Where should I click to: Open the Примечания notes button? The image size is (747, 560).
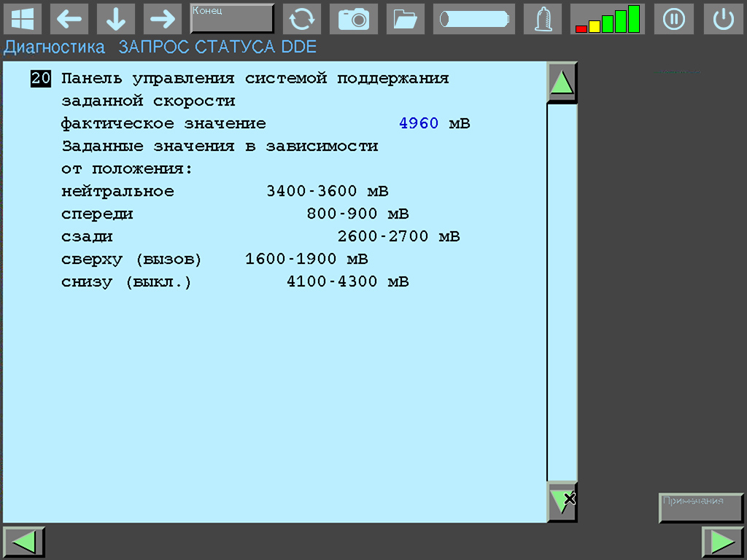tap(700, 507)
